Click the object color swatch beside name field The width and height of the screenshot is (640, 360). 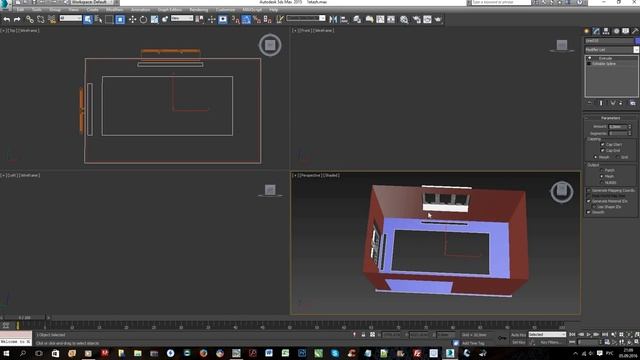(x=637, y=41)
